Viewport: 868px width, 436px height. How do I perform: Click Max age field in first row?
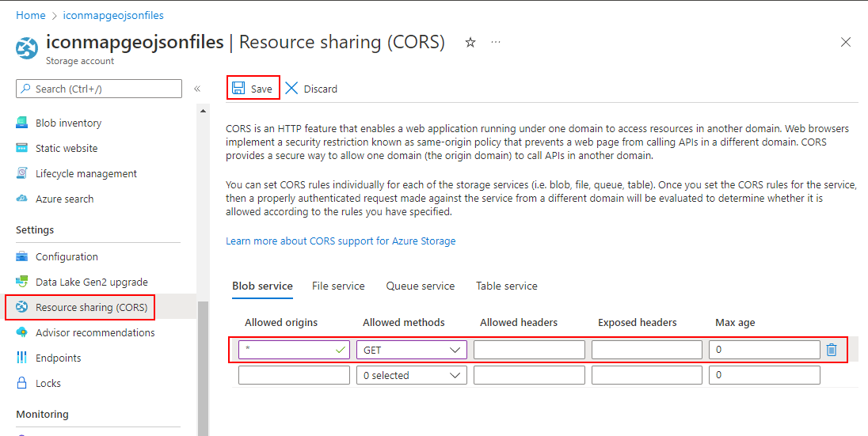(764, 350)
